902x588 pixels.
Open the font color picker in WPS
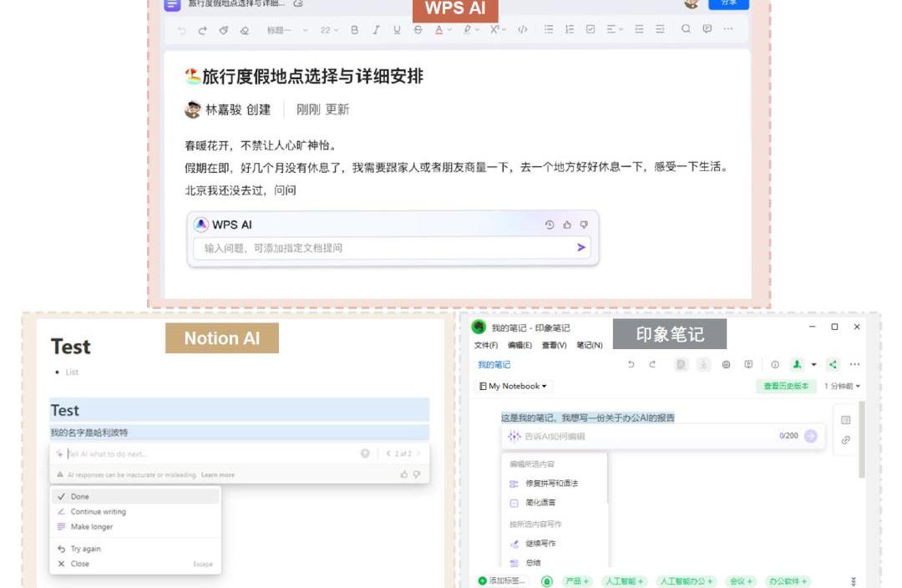[443, 29]
